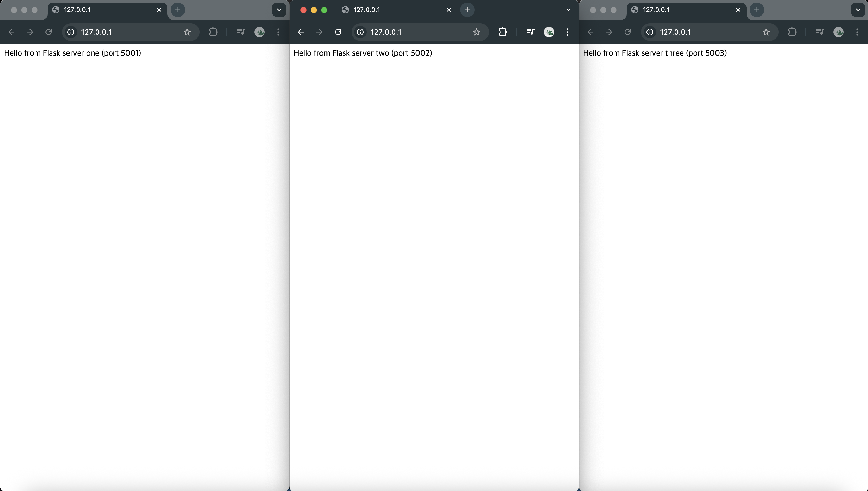Open three-dot Chrome menu in the middle window
Screen dimensions: 868x491
click(568, 32)
